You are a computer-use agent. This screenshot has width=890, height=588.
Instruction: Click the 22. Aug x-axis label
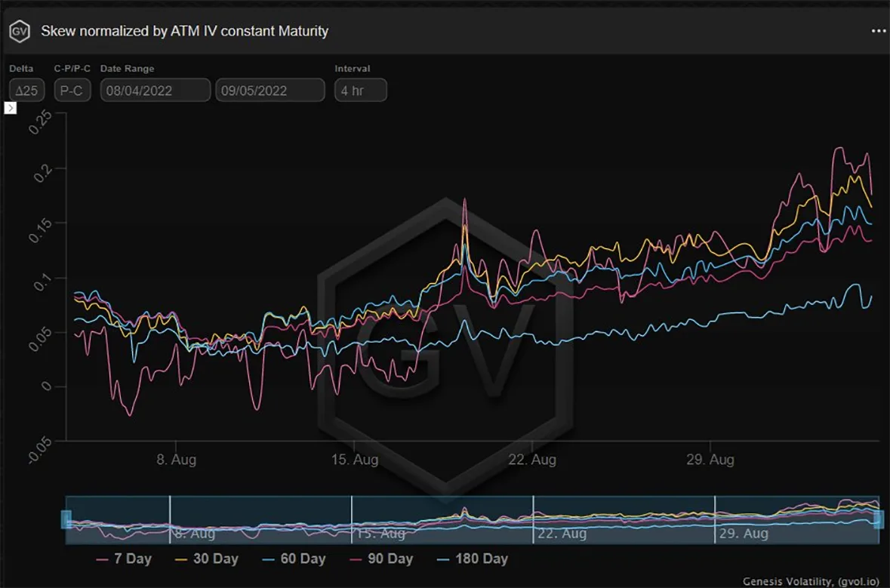pos(532,460)
